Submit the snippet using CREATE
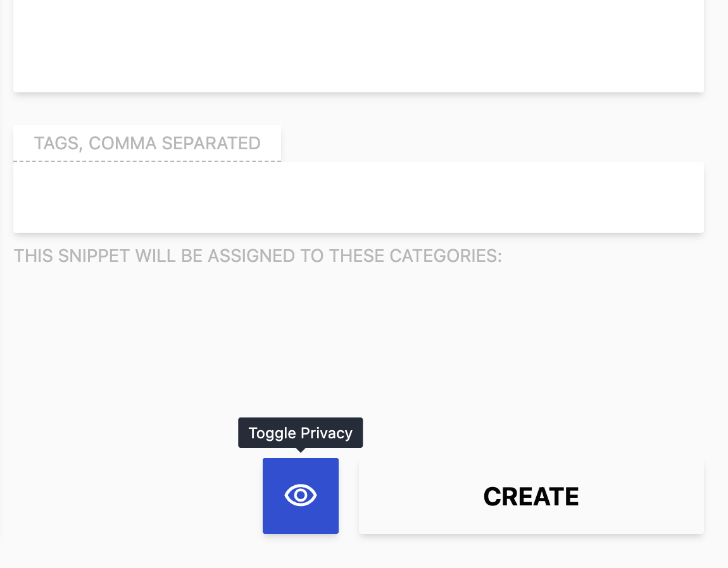728x568 pixels. coord(531,497)
